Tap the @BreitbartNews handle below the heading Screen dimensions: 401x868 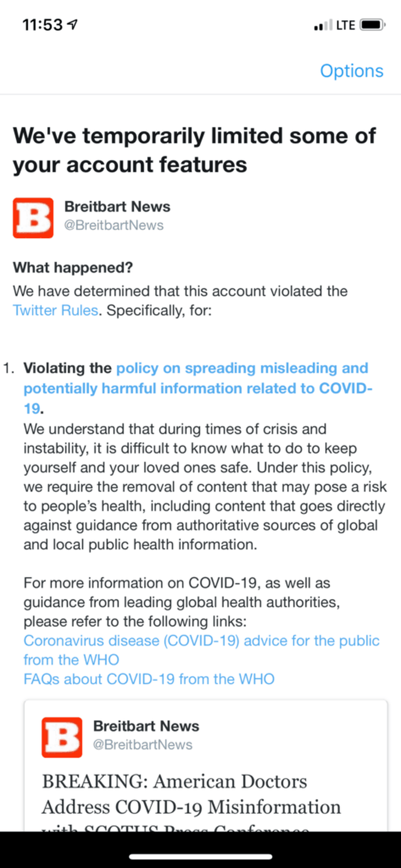(114, 226)
